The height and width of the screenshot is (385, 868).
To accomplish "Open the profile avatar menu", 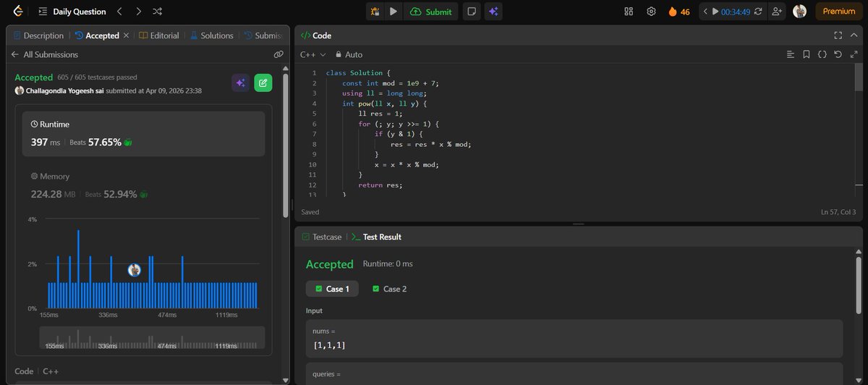I will (799, 12).
